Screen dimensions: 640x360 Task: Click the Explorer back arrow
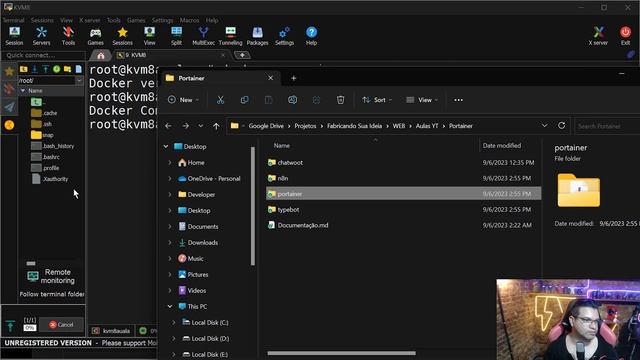click(x=168, y=126)
